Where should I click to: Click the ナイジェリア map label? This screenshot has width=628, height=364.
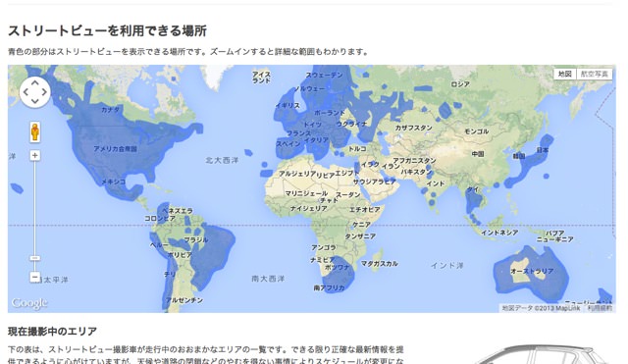[x=309, y=208]
